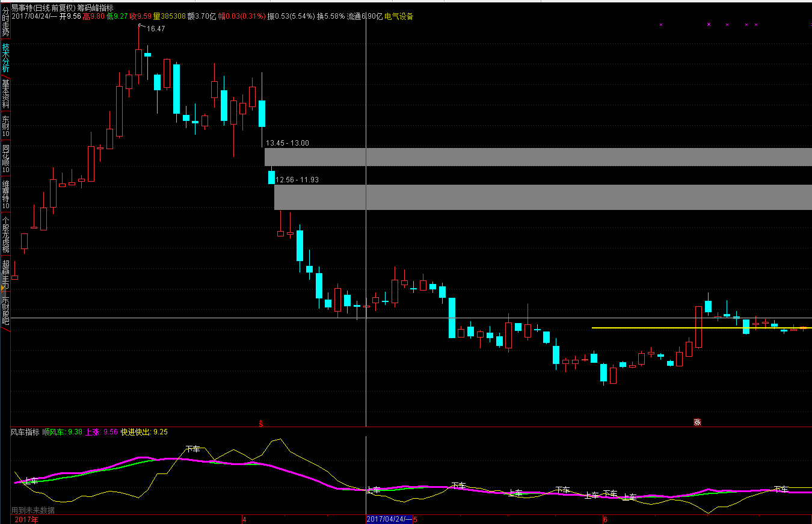Viewport: 812px width, 524px height.
Task: Select the gray band under the 13.45 - 13.00 label
Action: (538, 157)
